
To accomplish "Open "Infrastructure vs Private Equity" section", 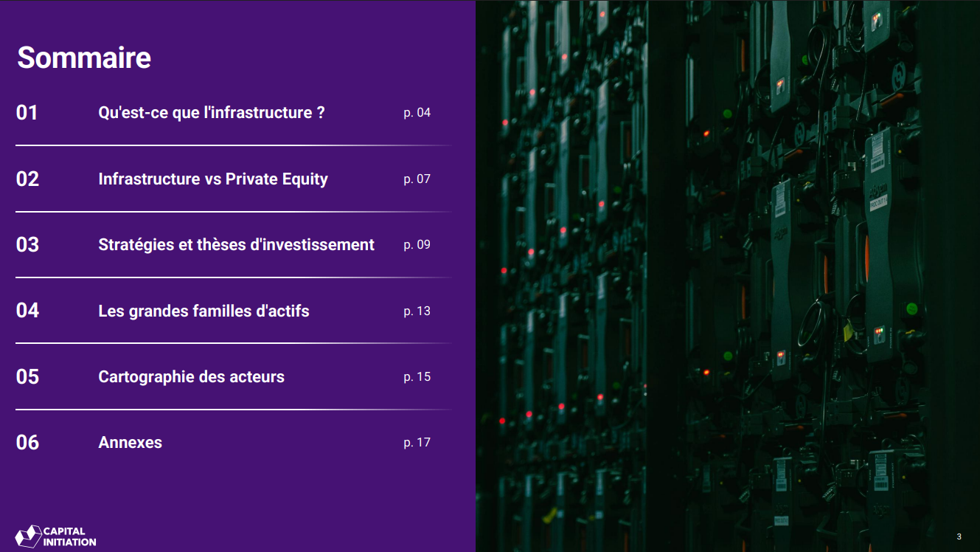I will click(213, 179).
